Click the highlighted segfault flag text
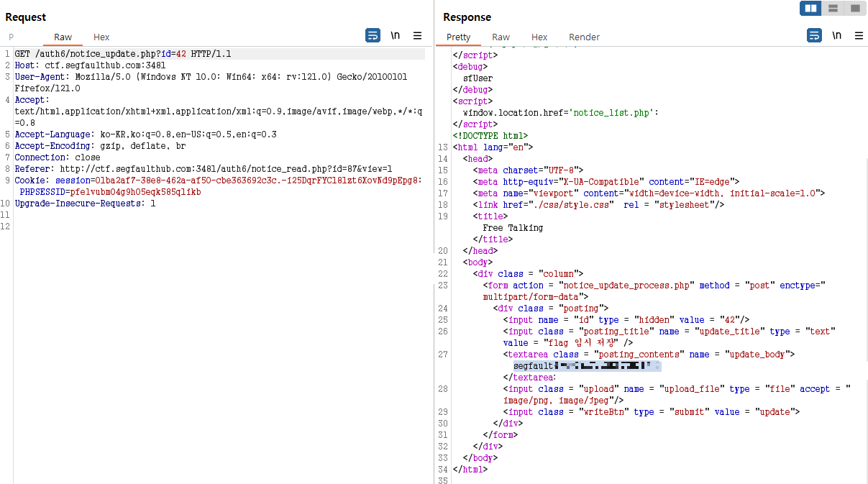 tap(587, 366)
